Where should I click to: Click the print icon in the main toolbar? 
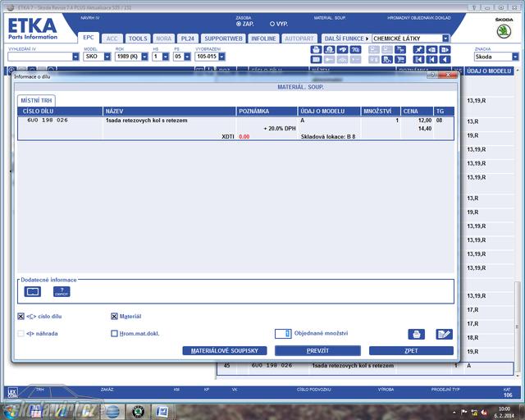[316, 50]
